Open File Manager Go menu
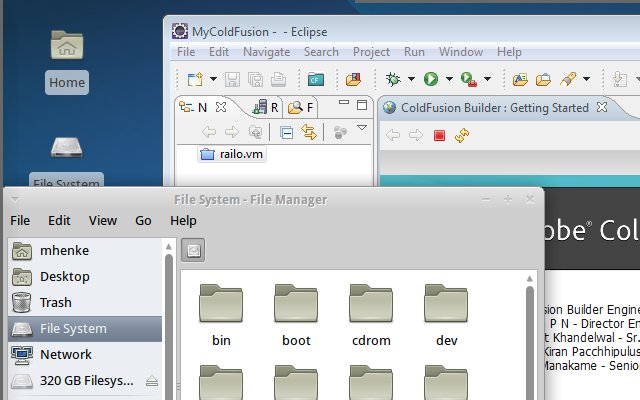 pos(143,220)
